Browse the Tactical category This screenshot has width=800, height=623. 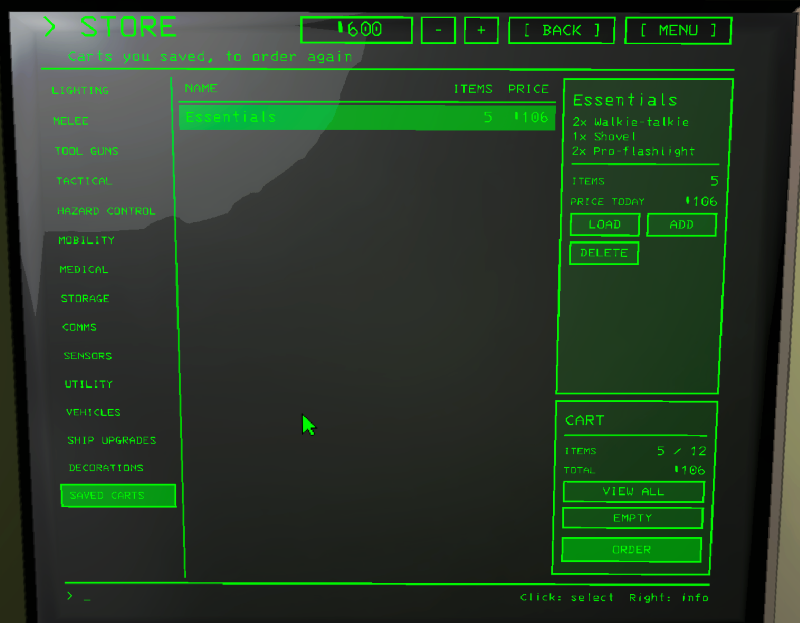click(x=84, y=181)
